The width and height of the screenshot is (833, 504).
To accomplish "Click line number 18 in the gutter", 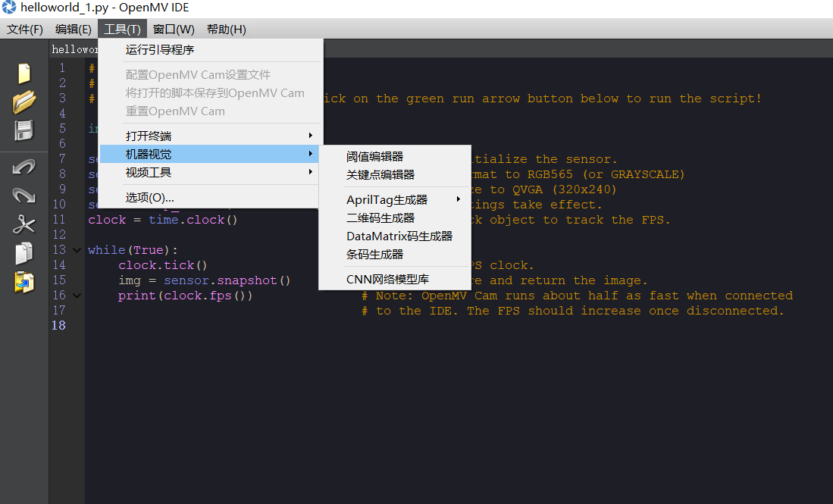I will pyautogui.click(x=59, y=326).
